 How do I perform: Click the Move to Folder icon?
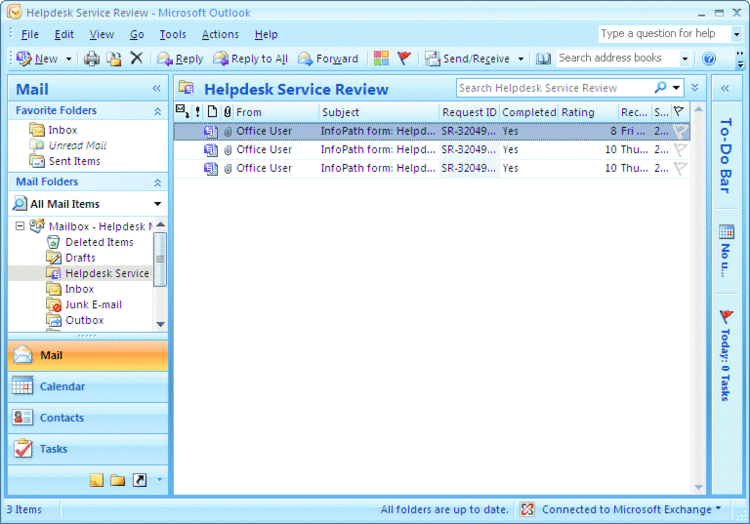[114, 59]
